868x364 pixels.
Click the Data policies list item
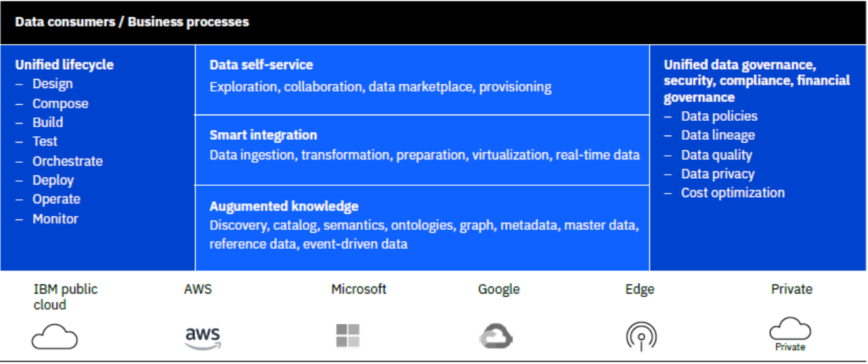pyautogui.click(x=720, y=116)
